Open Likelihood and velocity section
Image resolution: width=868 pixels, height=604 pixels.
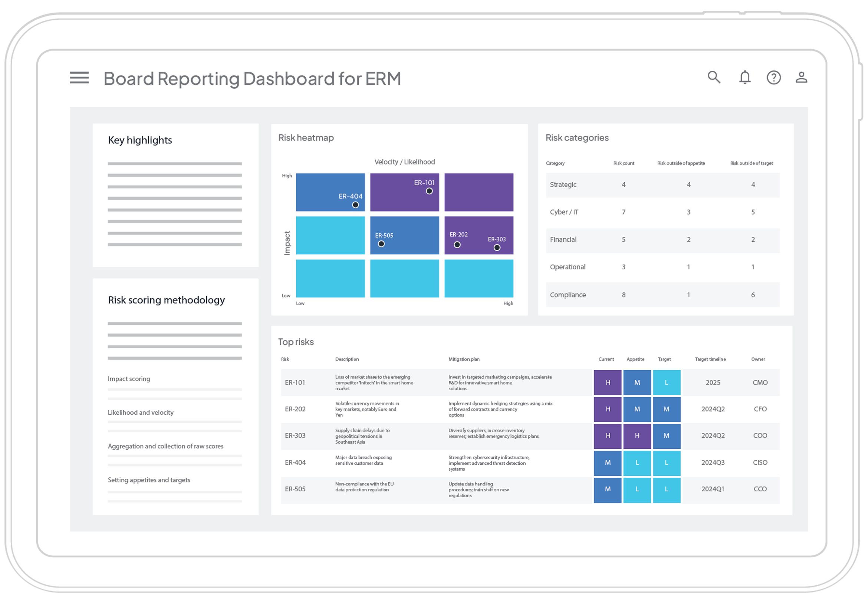pos(141,412)
